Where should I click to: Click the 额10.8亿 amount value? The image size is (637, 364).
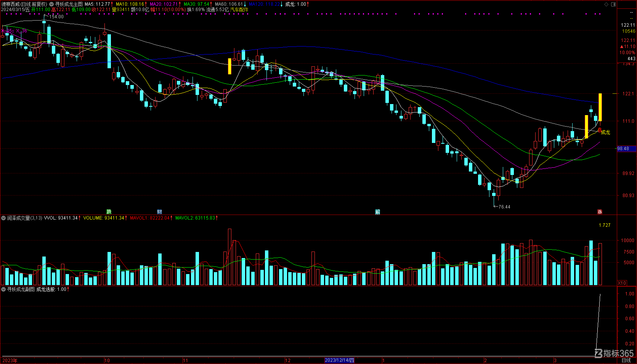pyautogui.click(x=140, y=10)
